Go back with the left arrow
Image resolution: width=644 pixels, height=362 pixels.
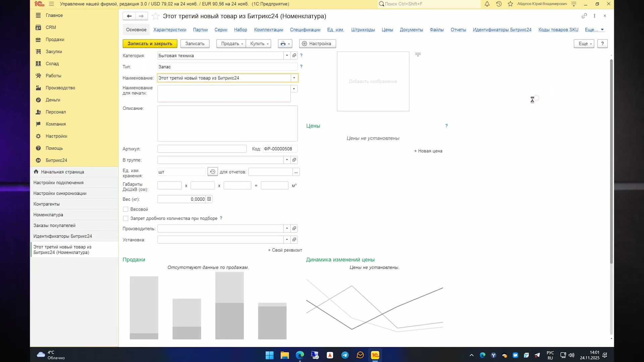tap(129, 16)
